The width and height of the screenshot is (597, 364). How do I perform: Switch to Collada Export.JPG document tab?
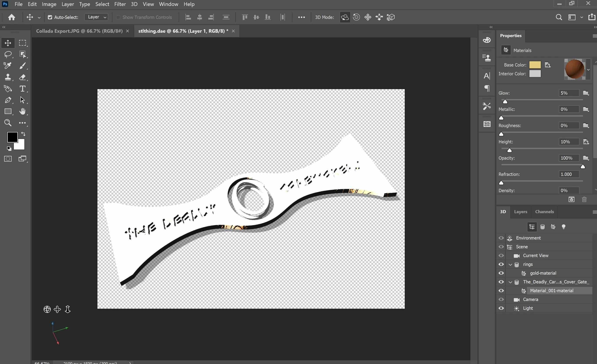pos(79,31)
